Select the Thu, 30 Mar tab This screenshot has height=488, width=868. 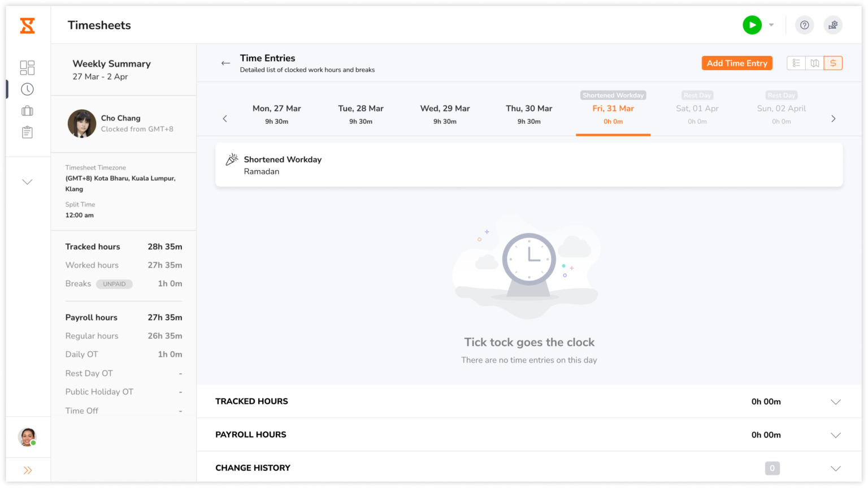point(529,114)
